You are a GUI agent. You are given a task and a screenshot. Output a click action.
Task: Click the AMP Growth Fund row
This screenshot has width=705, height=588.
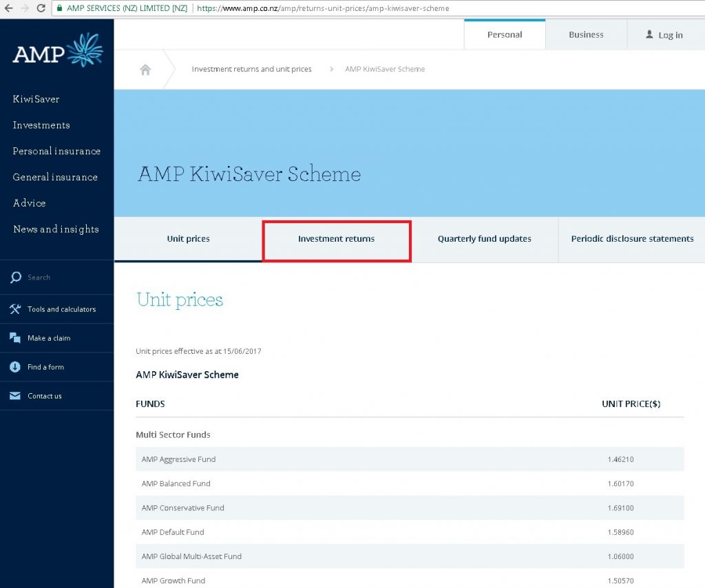pyautogui.click(x=410, y=580)
